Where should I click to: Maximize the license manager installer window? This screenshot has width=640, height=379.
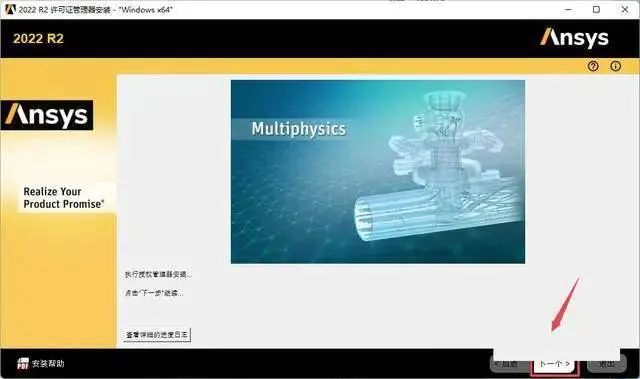[596, 9]
